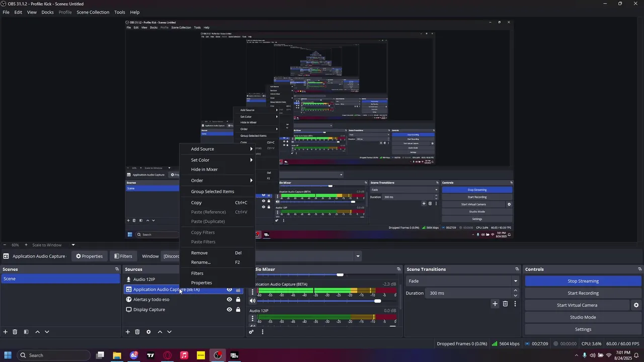Open the Window selection dropdown arrow

coord(358,256)
